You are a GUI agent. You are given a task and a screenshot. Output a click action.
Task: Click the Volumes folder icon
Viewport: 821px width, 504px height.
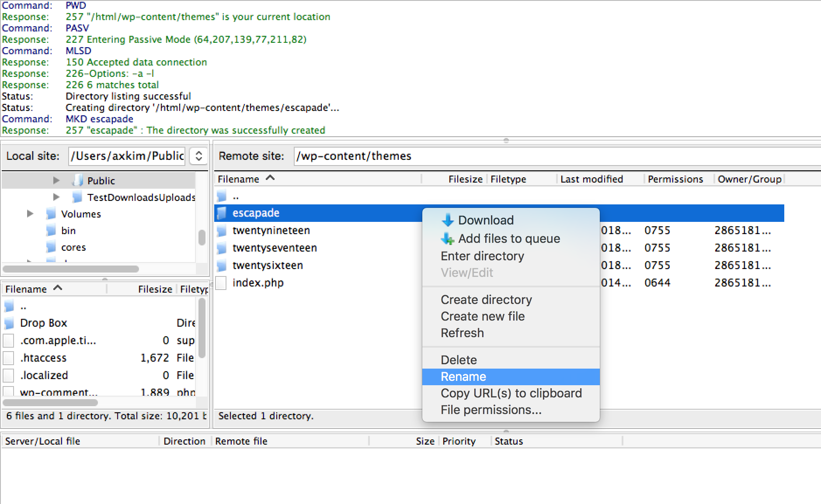pos(51,214)
